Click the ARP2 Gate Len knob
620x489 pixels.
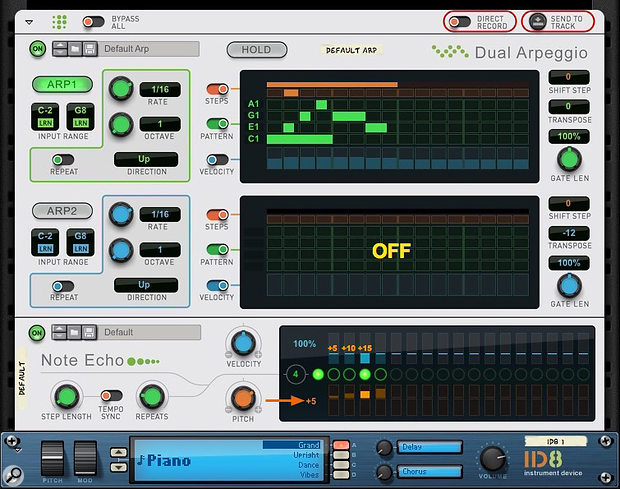569,285
